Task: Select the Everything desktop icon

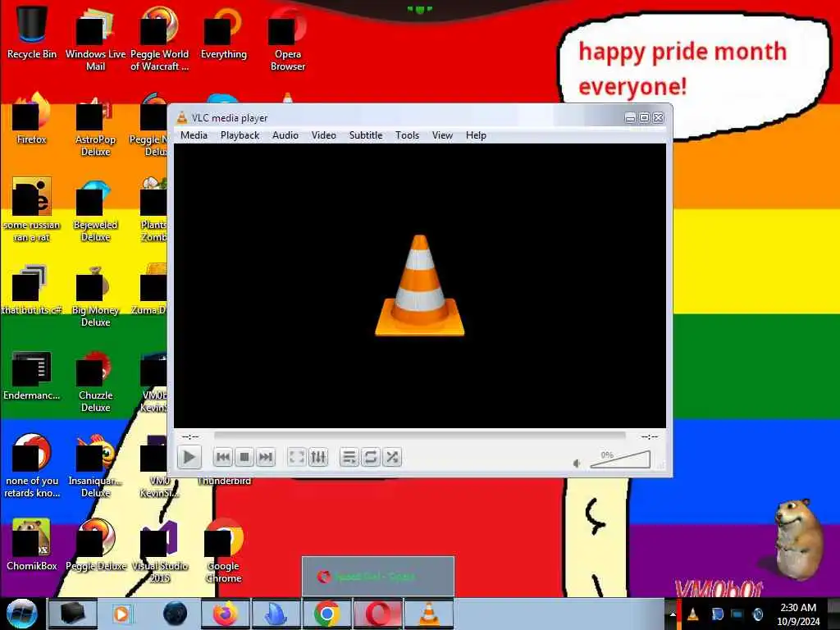Action: tap(223, 31)
